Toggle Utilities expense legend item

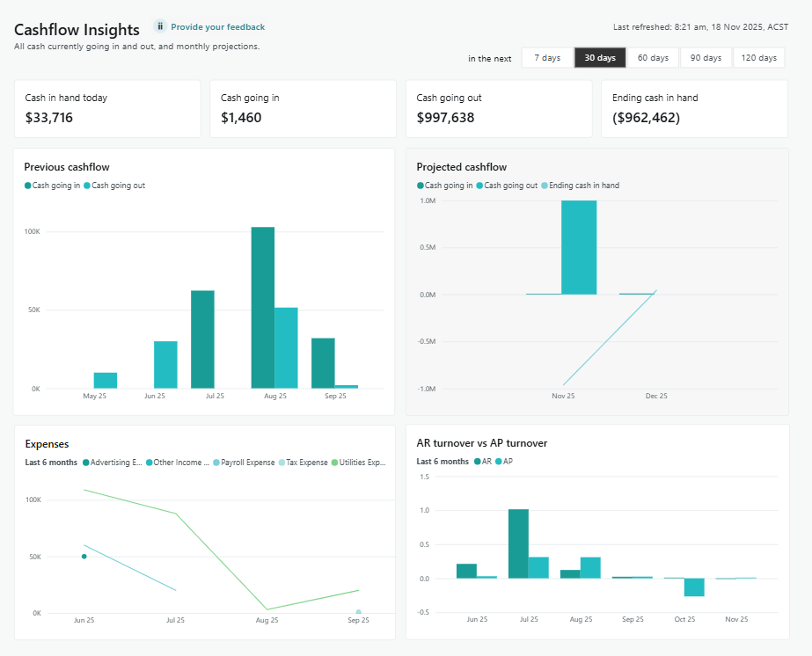(x=361, y=462)
